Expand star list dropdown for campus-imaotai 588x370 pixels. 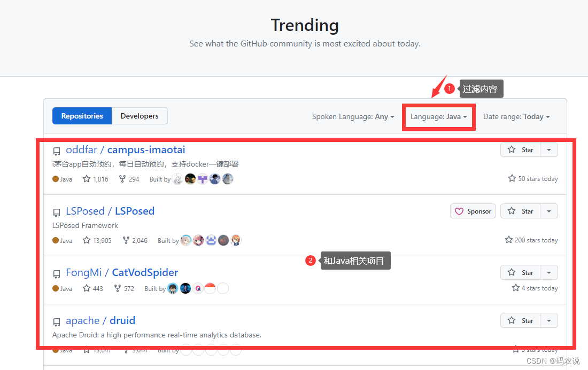pos(549,150)
